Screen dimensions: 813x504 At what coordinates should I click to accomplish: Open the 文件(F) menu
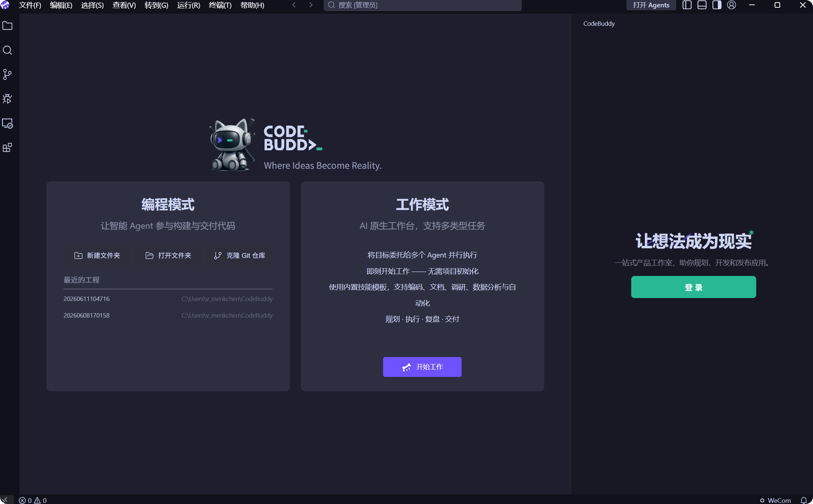pos(30,5)
